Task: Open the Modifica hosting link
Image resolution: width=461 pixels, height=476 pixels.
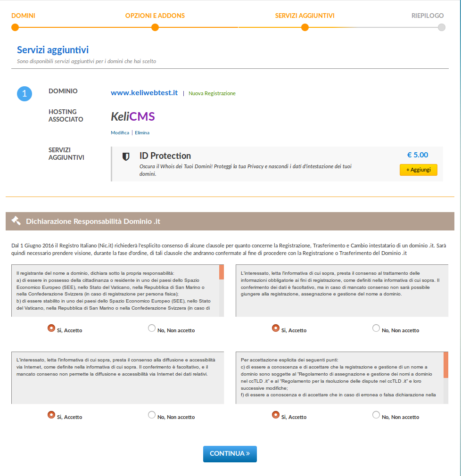Action: 120,132
